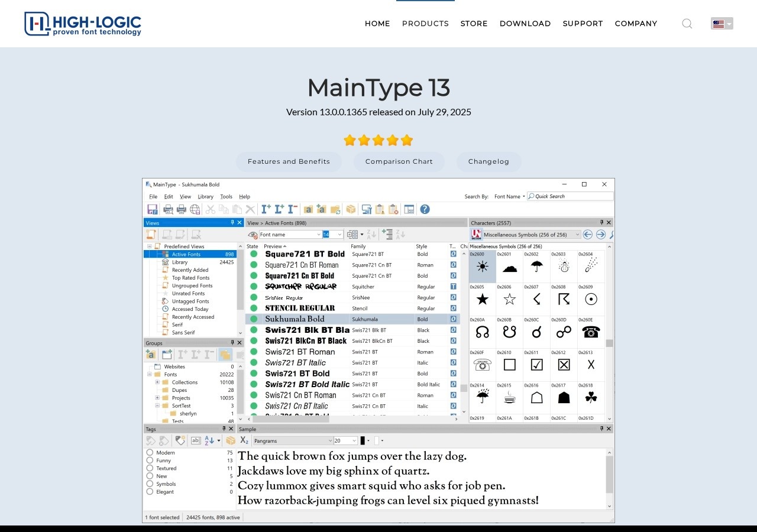Viewport: 757px width, 532px height.
Task: Click the white background color swatch
Action: click(x=377, y=440)
